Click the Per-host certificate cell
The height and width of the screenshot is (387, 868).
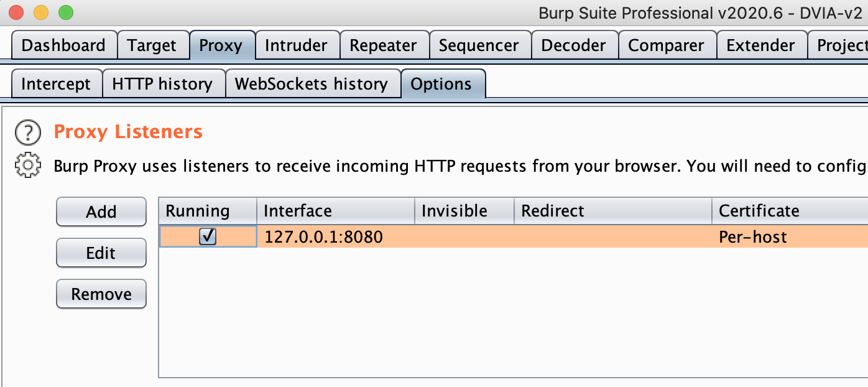790,236
